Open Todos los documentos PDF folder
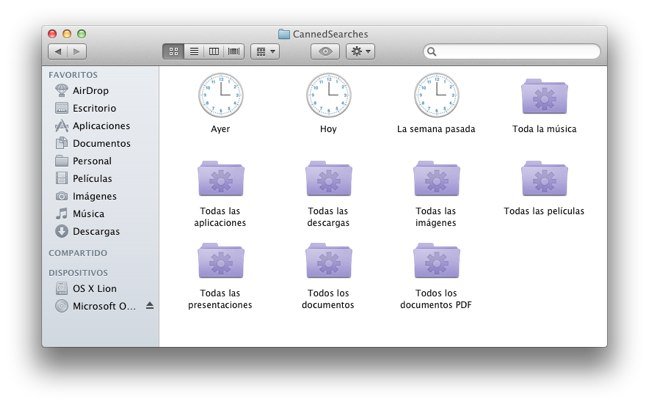 436,262
